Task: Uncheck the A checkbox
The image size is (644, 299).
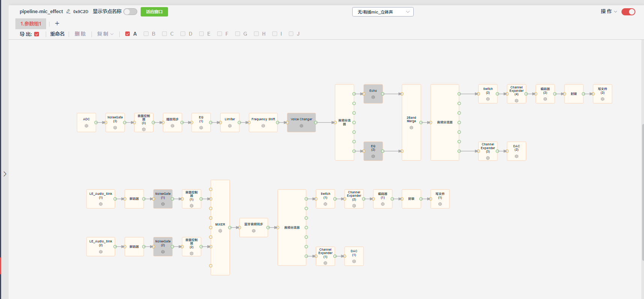Action: point(128,34)
